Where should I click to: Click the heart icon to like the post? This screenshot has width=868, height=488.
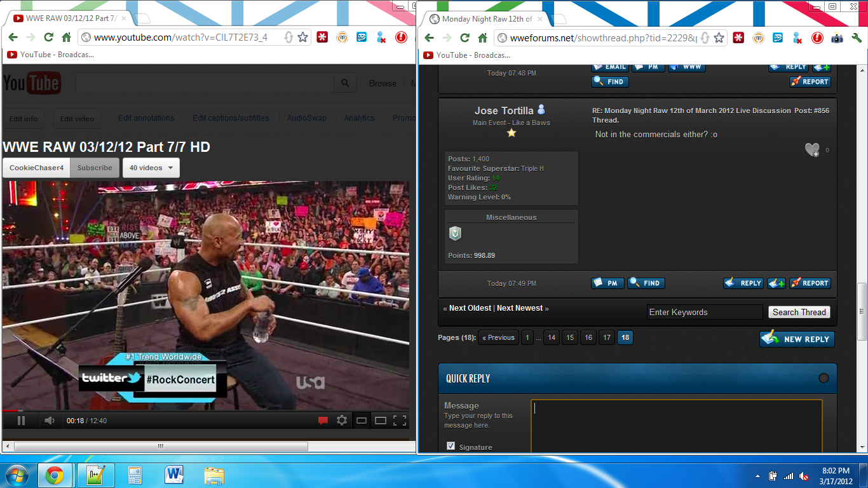coord(812,150)
